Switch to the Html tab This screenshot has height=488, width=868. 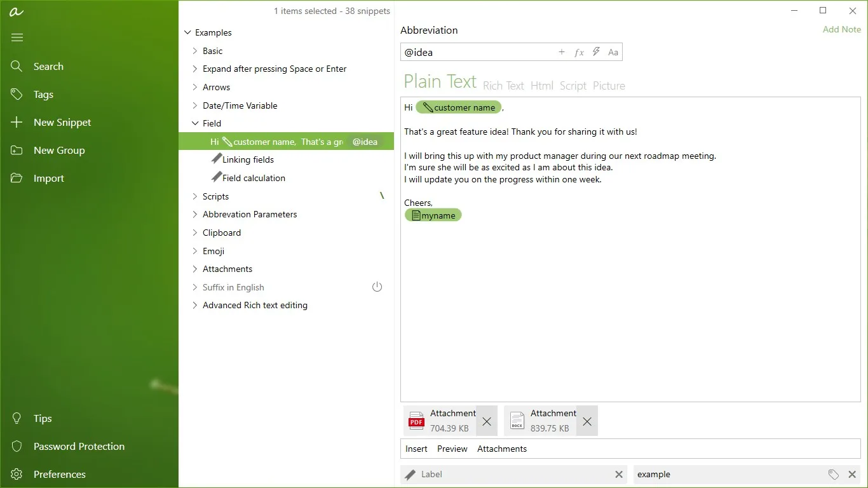(x=542, y=86)
